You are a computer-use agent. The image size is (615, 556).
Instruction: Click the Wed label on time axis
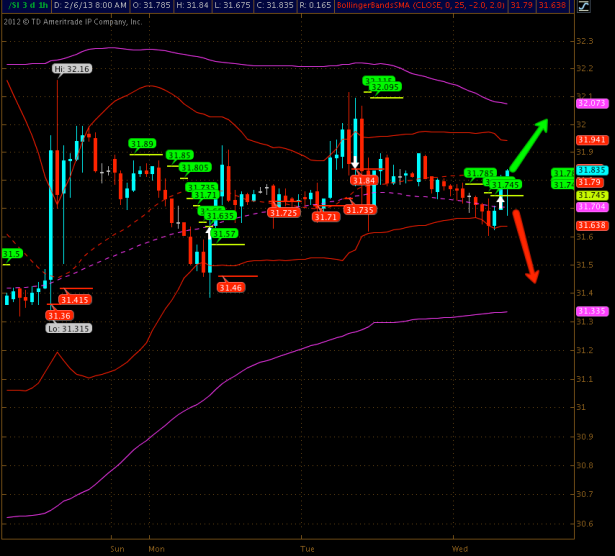[x=459, y=549]
